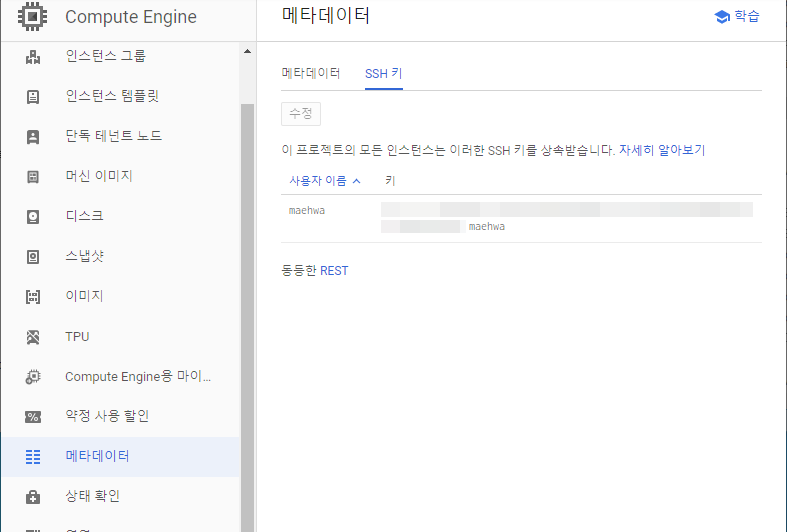Click the 스냅샷 sidebar icon
787x532 pixels.
[33, 257]
